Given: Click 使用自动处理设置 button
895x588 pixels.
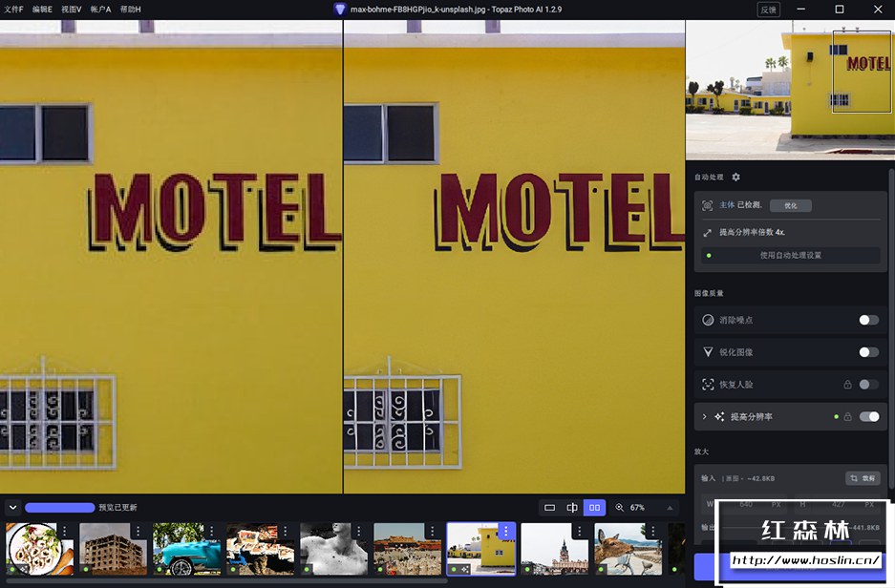Looking at the screenshot, I should point(791,255).
